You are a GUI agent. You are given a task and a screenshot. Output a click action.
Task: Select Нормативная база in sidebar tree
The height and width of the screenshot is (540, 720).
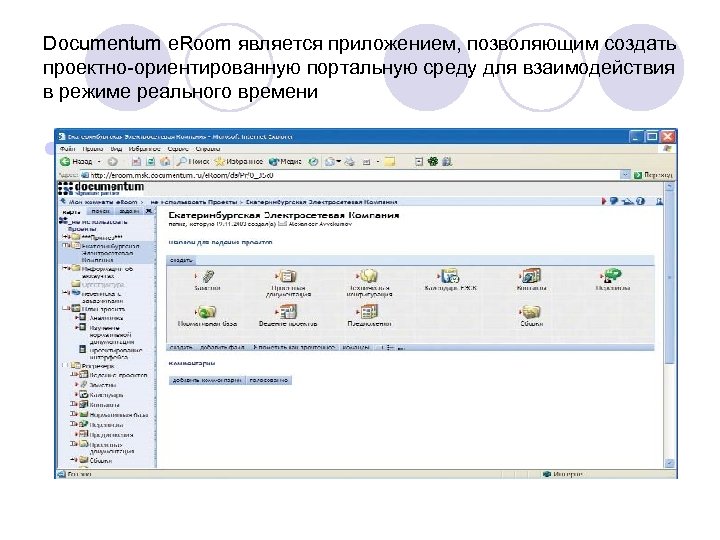[x=118, y=415]
